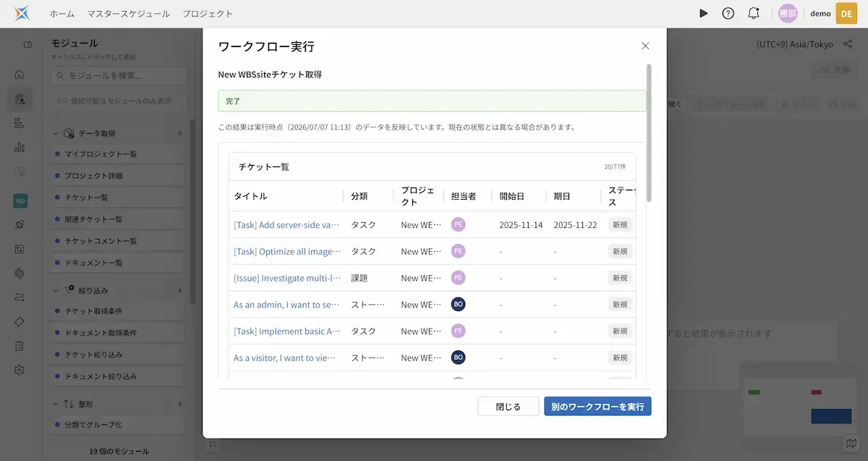
Task: Toggle the sidebar panel icon above the home icon
Action: point(27,45)
